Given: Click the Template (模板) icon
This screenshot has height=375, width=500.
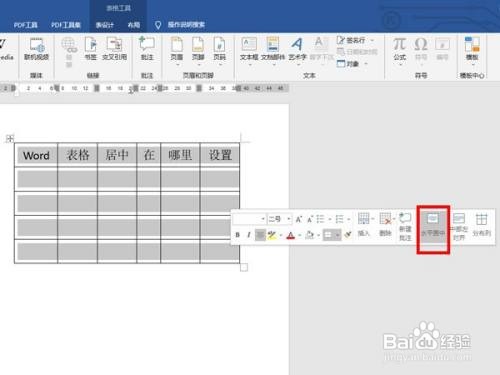Looking at the screenshot, I should pyautogui.click(x=472, y=50).
